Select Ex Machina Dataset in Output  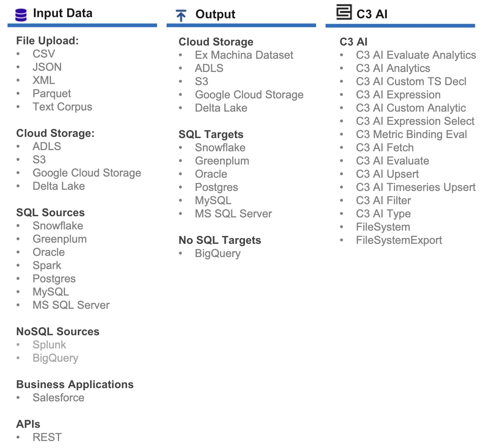[244, 55]
